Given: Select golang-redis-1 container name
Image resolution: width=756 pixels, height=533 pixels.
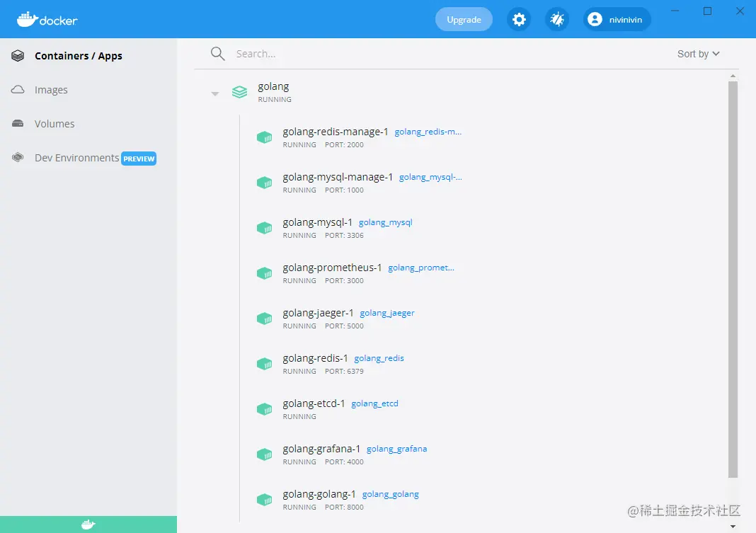Looking at the screenshot, I should tap(315, 358).
